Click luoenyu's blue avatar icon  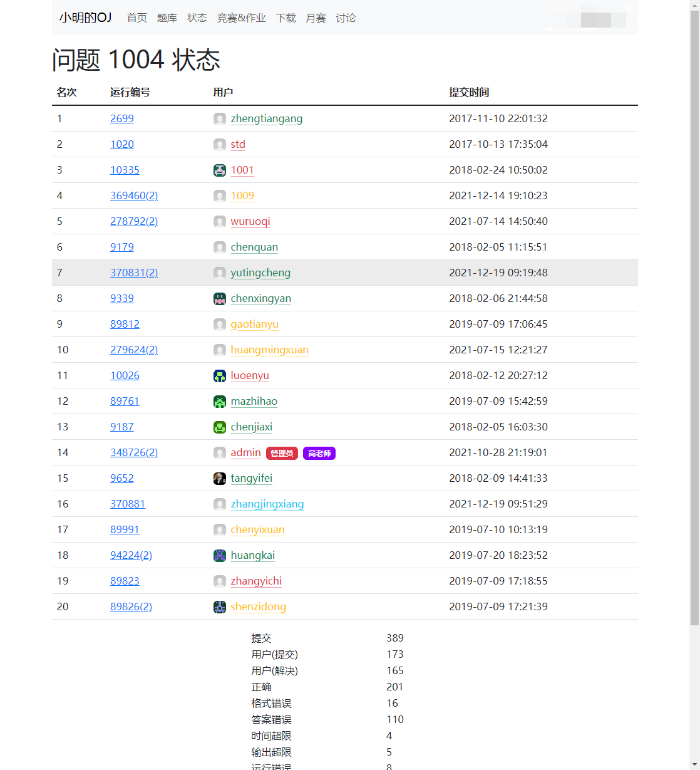[219, 376]
